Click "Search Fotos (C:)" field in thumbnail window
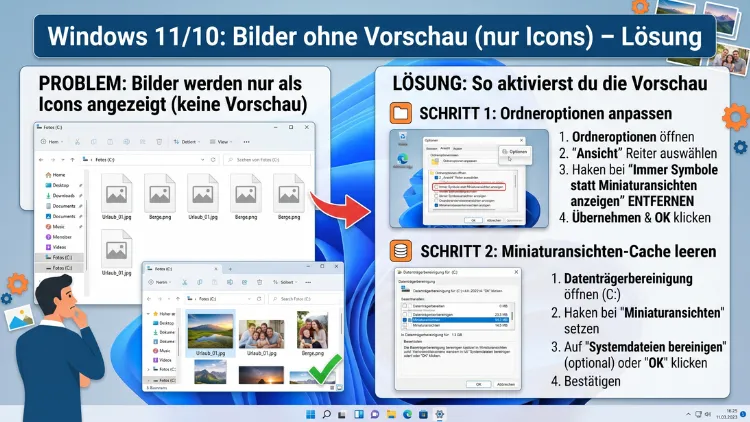Viewport: 750px width, 422px height. pos(306,299)
